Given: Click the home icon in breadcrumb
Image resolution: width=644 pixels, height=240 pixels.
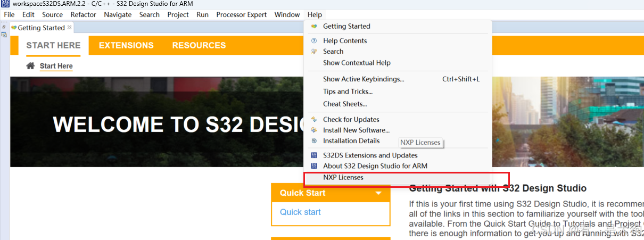Looking at the screenshot, I should point(30,66).
